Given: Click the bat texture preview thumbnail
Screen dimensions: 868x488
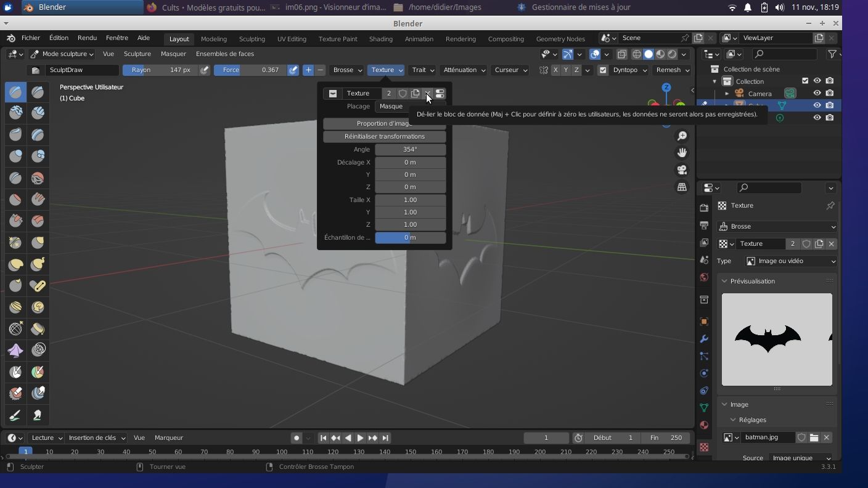Looking at the screenshot, I should [x=776, y=340].
